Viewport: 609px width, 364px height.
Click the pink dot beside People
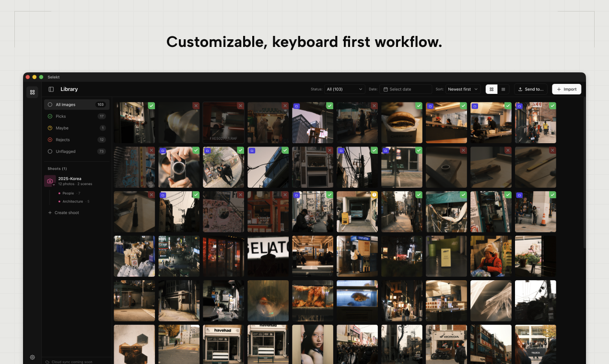pos(59,193)
